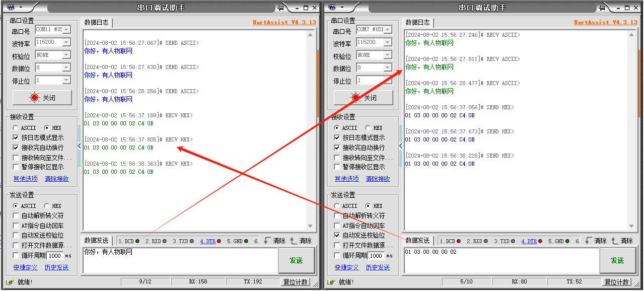644x291 pixels.
Task: Switch to 数据日志 tab in COM11 window
Action: [96, 23]
